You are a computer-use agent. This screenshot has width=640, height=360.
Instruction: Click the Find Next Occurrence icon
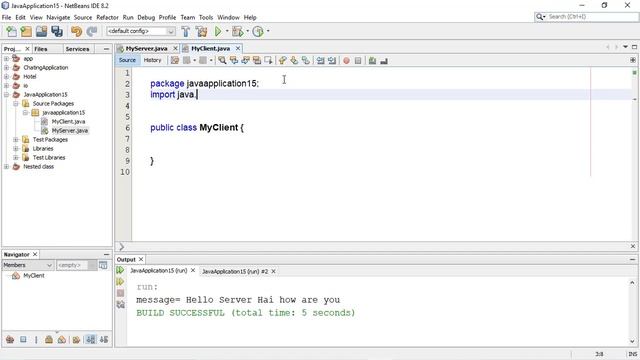[245, 60]
